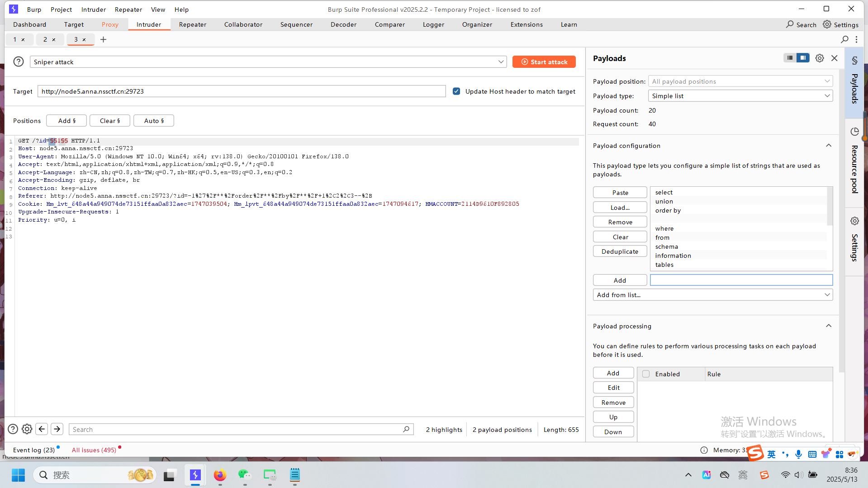Open Payloads panel settings gear
Viewport: 868px width, 488px height.
point(820,58)
